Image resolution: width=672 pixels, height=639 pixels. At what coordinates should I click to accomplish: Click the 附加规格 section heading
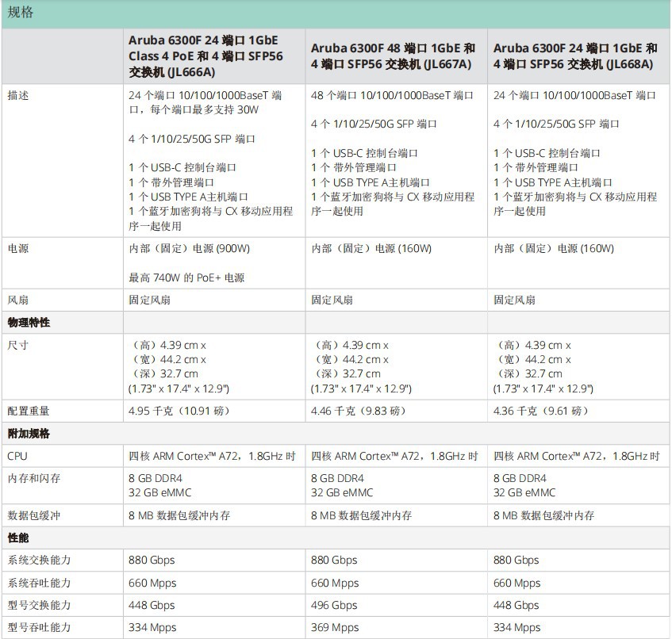pos(29,434)
